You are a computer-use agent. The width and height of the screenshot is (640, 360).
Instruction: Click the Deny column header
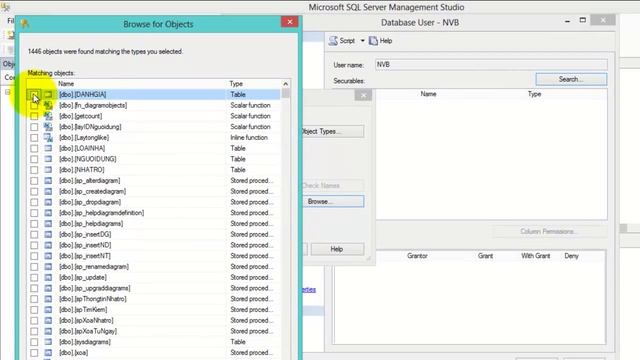pyautogui.click(x=571, y=256)
